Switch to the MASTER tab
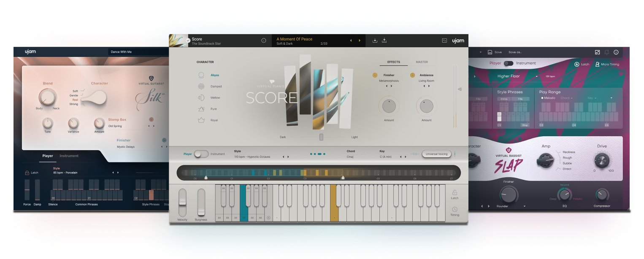This screenshot has height=259, width=644. point(422,62)
